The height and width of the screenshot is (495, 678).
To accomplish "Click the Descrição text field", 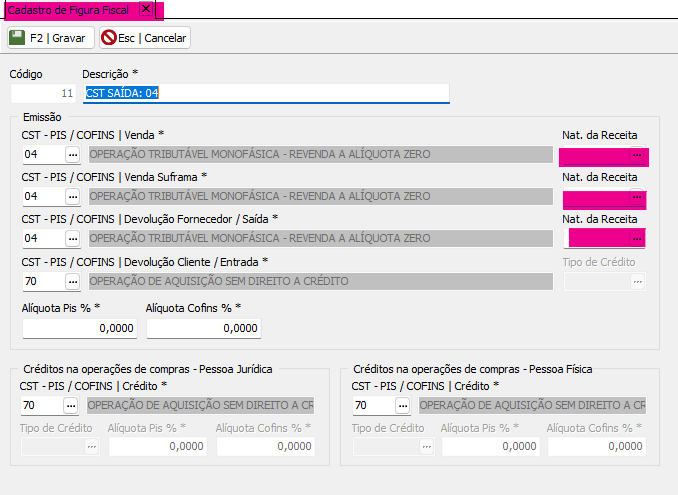I will (x=266, y=93).
